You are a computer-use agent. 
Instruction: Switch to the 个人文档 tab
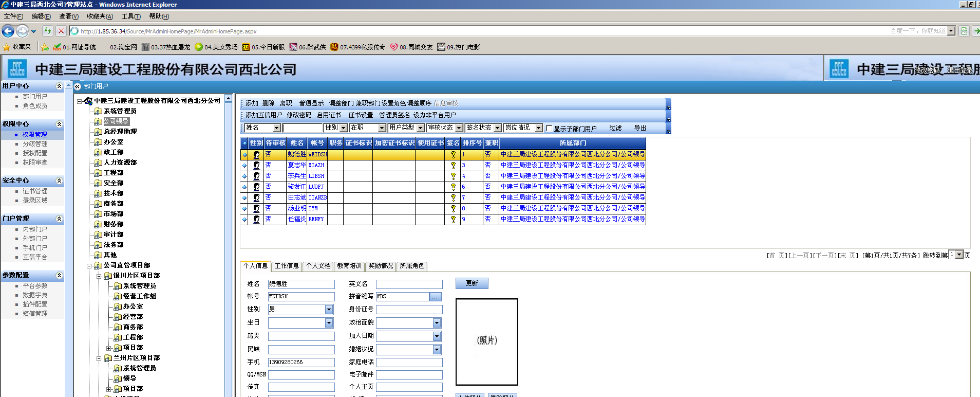pos(318,266)
